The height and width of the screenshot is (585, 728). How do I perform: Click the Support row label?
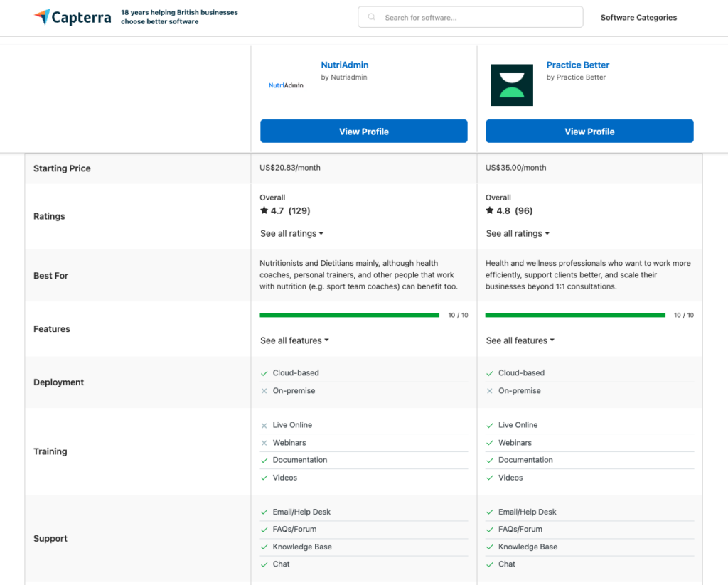point(50,539)
